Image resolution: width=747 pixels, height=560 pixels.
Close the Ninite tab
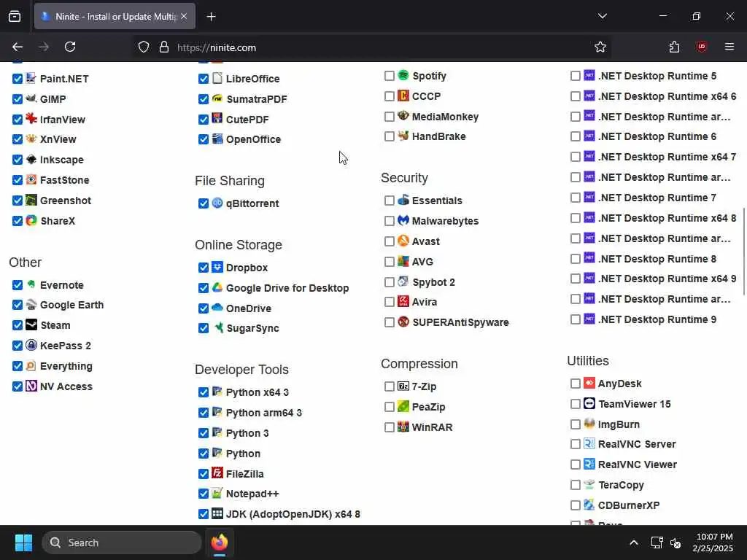pyautogui.click(x=184, y=16)
